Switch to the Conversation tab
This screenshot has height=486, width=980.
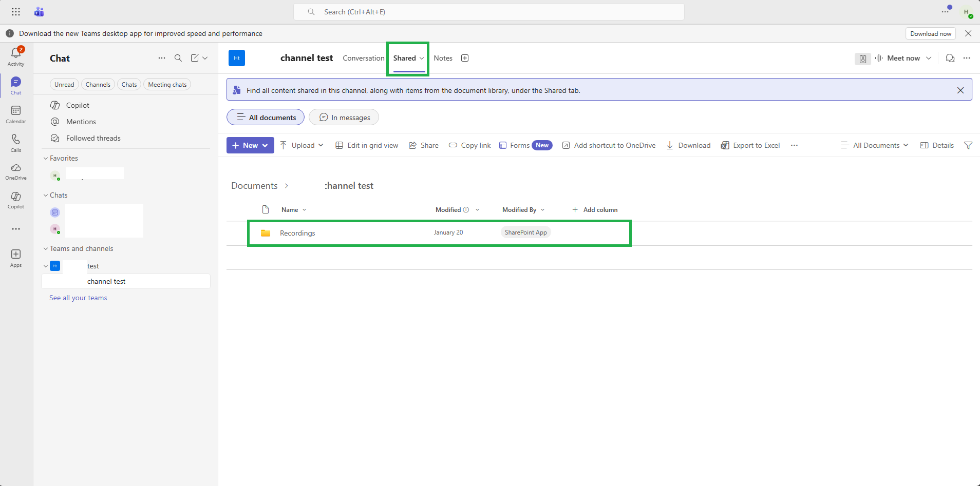(364, 58)
